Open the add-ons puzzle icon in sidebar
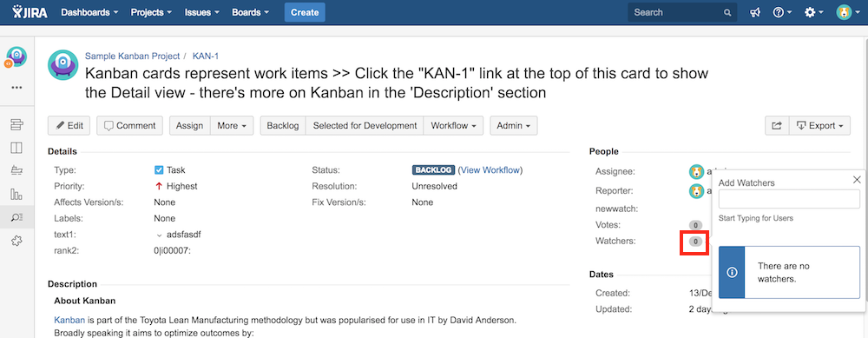 point(16,241)
